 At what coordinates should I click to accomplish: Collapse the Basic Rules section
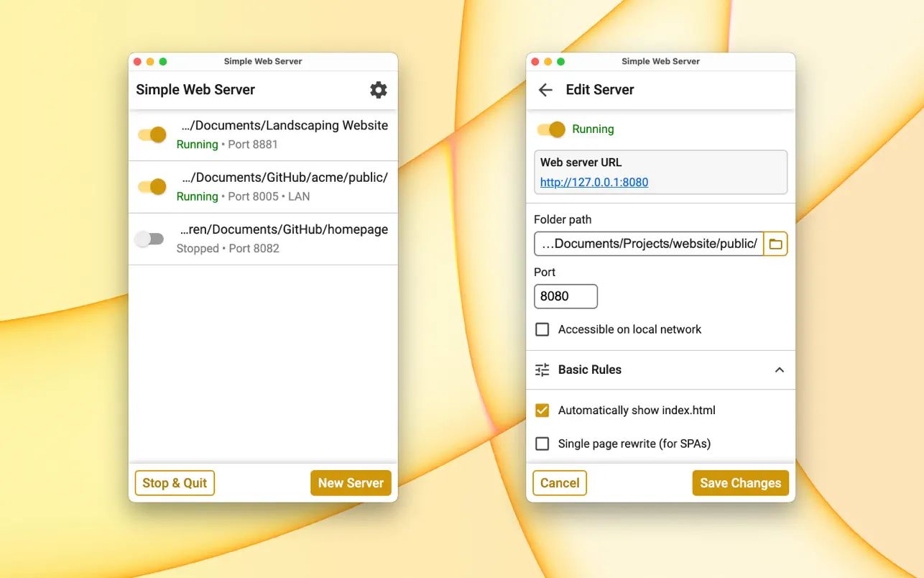coord(779,369)
